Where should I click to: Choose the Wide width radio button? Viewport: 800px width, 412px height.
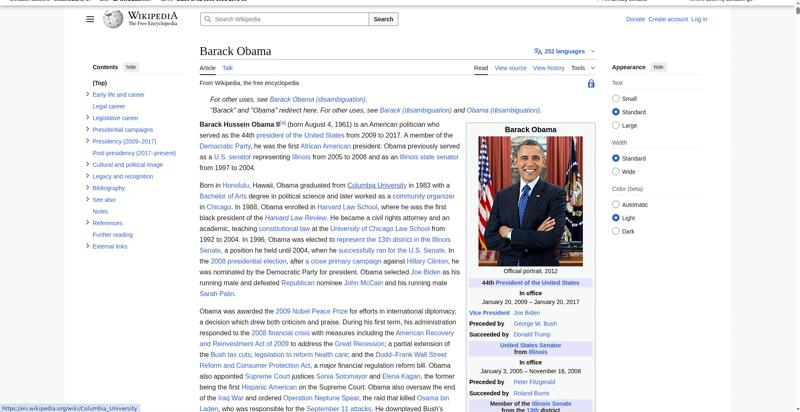[x=616, y=172]
